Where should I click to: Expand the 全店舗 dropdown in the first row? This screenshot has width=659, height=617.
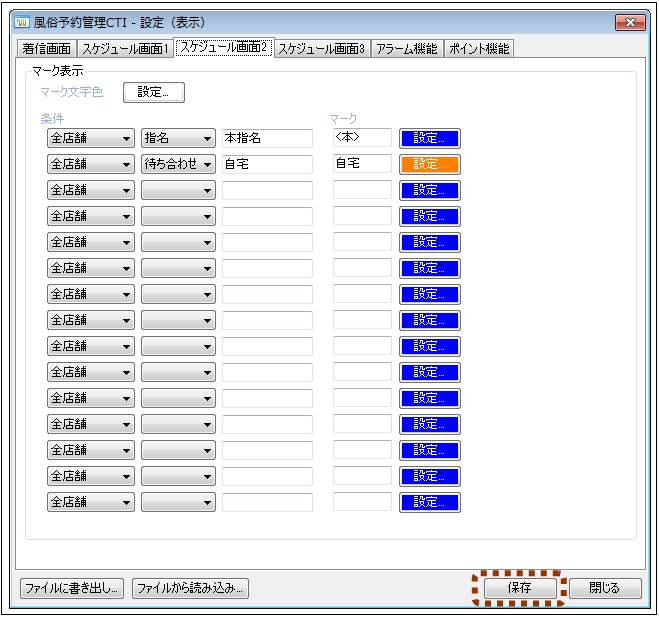(x=91, y=138)
